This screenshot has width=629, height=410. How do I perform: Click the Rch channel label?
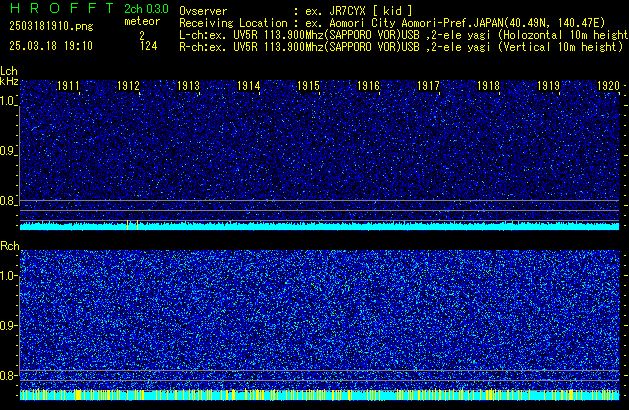coord(10,246)
